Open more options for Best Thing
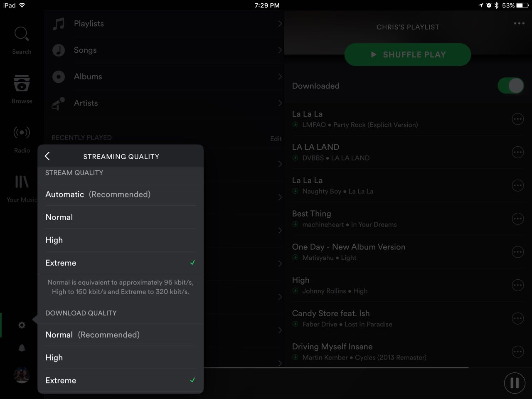The height and width of the screenshot is (399, 532). coord(517,219)
